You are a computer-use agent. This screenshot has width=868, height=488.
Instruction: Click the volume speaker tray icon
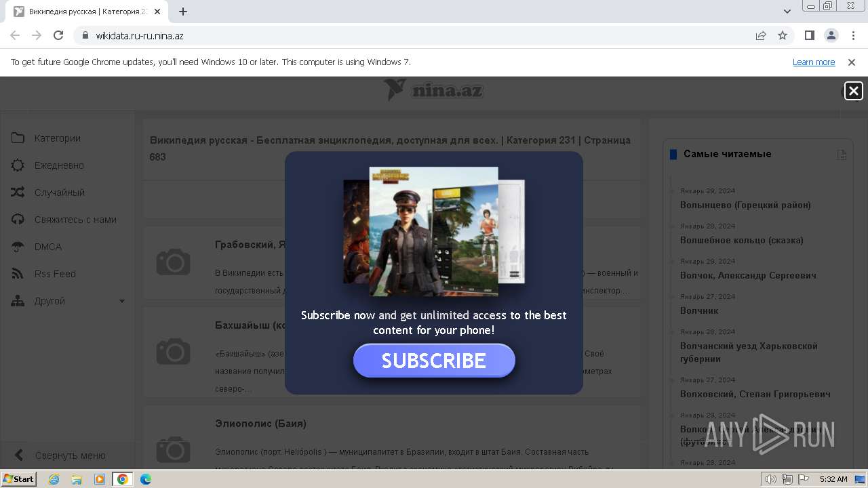770,479
